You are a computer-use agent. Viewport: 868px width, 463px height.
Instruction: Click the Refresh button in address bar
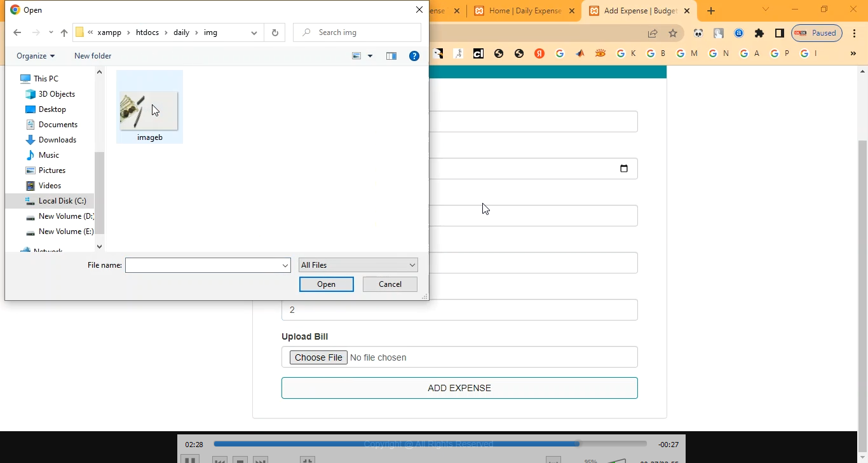coord(275,32)
